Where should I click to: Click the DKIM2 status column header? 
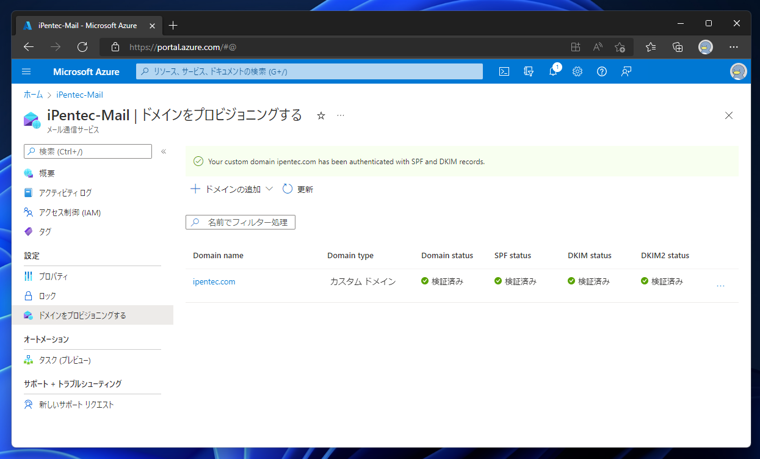[665, 255]
